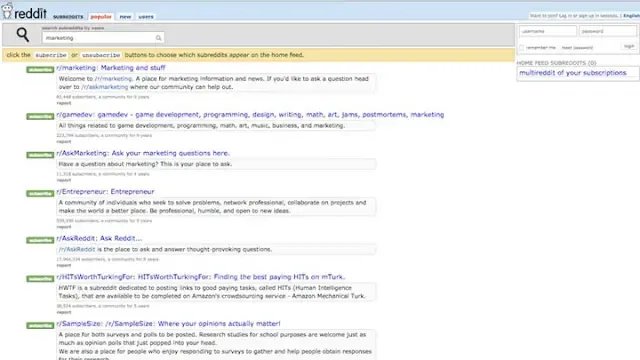Follow /r/AskReddit link in the description text
640x360 pixels.
77,249
